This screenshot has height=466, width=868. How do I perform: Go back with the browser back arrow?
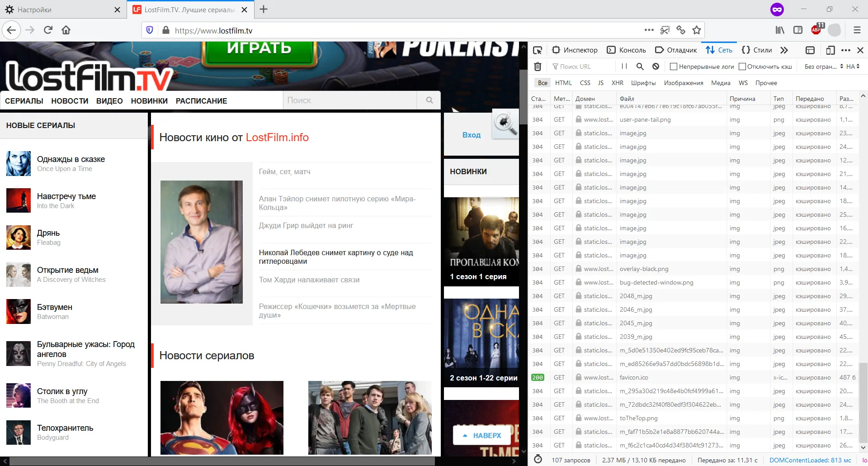tap(12, 30)
